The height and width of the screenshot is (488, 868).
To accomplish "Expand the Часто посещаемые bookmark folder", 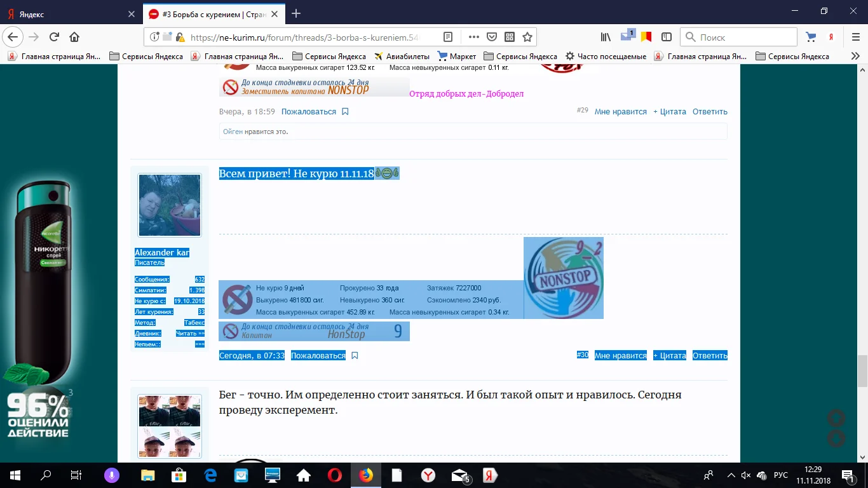I will coord(606,57).
